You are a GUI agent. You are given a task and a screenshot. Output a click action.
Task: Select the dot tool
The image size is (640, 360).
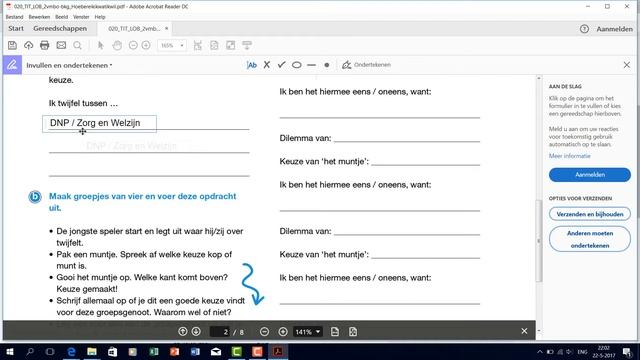click(327, 65)
